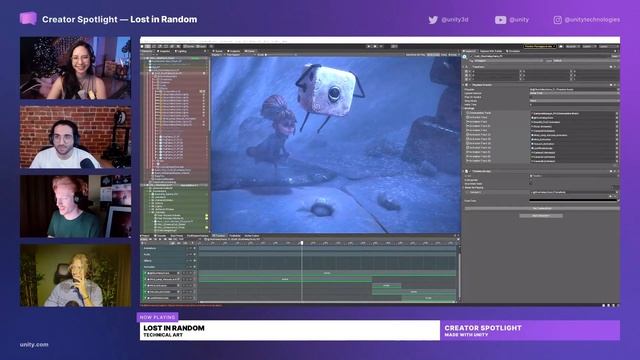Screen dimensions: 640x360
Task: Open Transform component help icon
Action: tap(611, 67)
